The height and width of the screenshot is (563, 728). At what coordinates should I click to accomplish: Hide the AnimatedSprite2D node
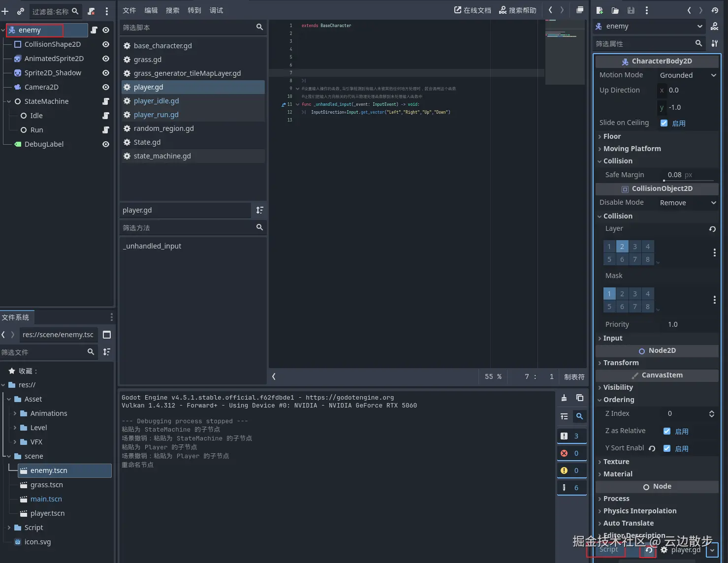pyautogui.click(x=105, y=59)
